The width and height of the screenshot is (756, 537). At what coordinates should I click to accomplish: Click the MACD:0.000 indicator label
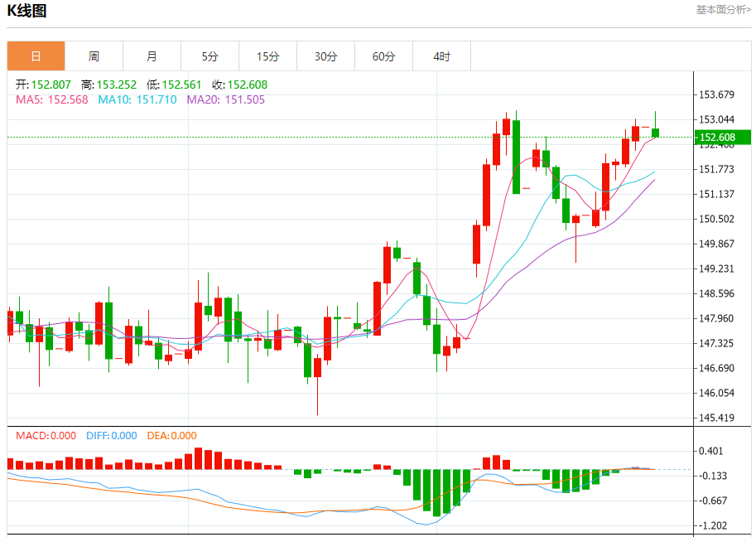(46, 436)
